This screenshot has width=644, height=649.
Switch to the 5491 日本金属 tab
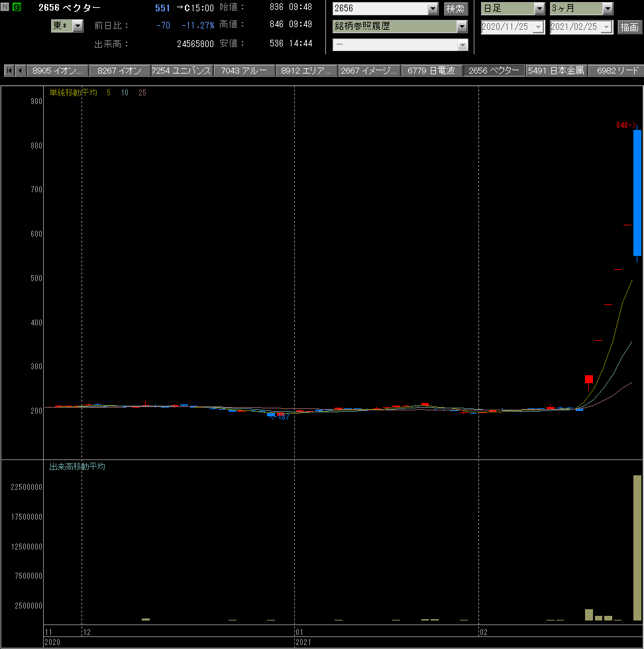coord(557,71)
